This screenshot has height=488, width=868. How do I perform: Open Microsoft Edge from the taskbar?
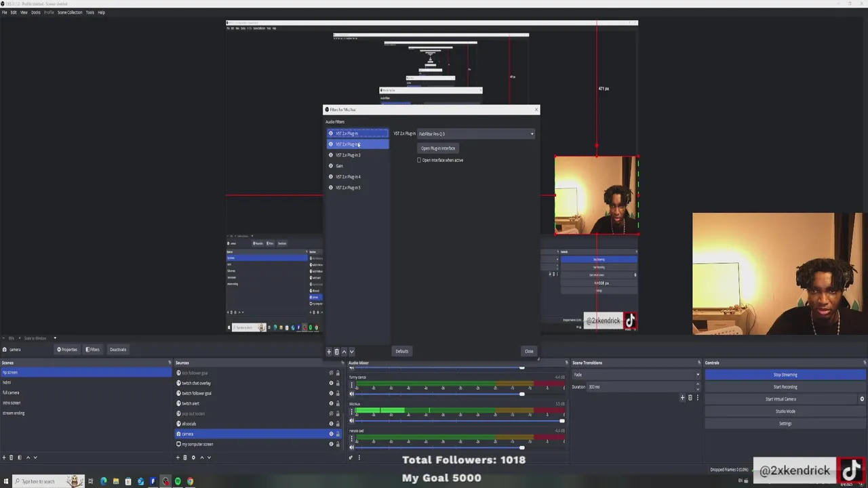[104, 481]
